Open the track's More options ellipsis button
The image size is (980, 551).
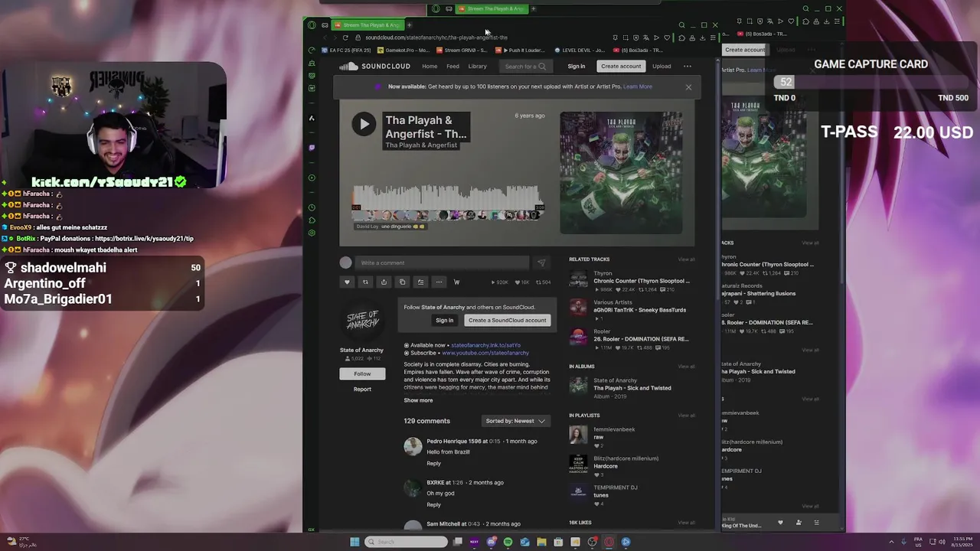coord(439,282)
